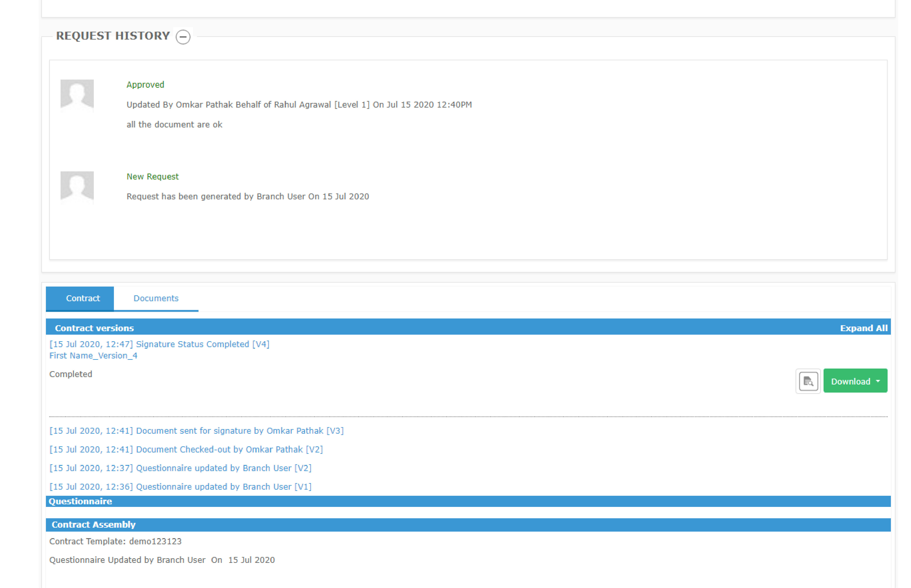Click the Questionnaire section header

(80, 501)
